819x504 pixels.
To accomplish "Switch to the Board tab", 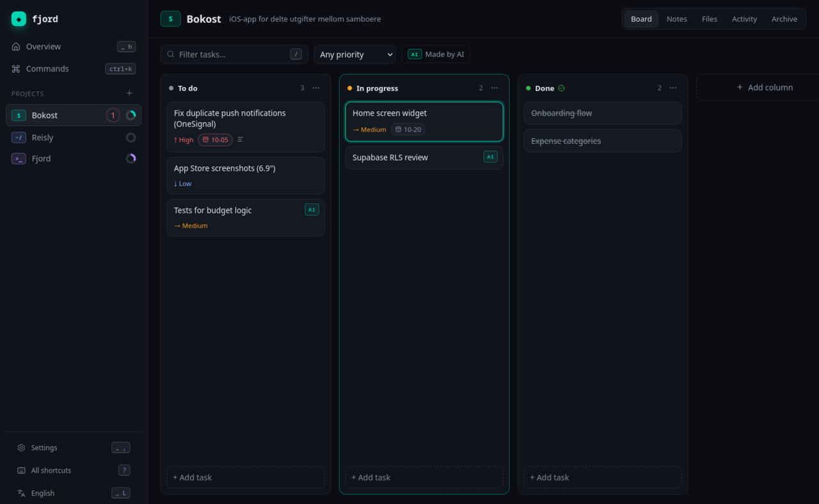I will pyautogui.click(x=641, y=19).
